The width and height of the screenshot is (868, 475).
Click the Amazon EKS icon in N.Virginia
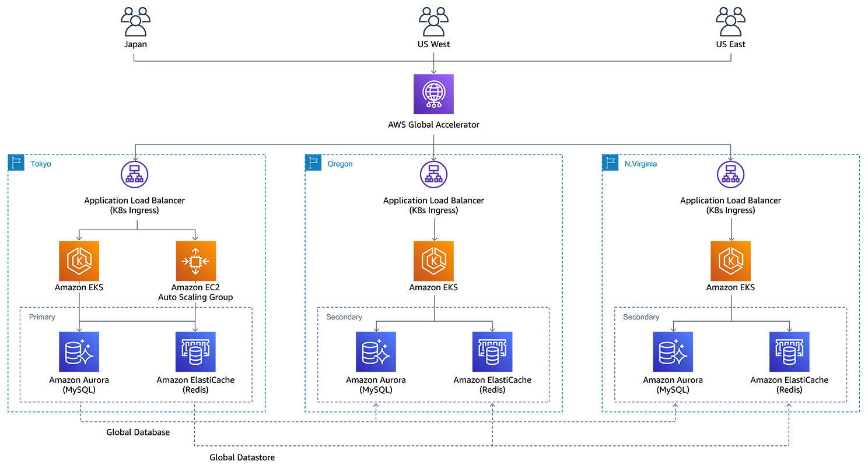point(731,261)
